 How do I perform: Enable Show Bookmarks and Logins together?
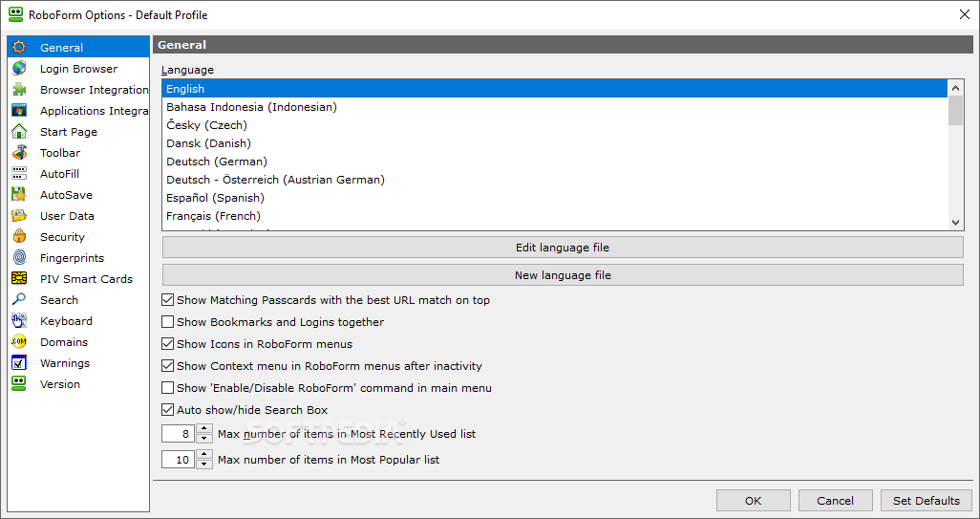click(x=167, y=322)
